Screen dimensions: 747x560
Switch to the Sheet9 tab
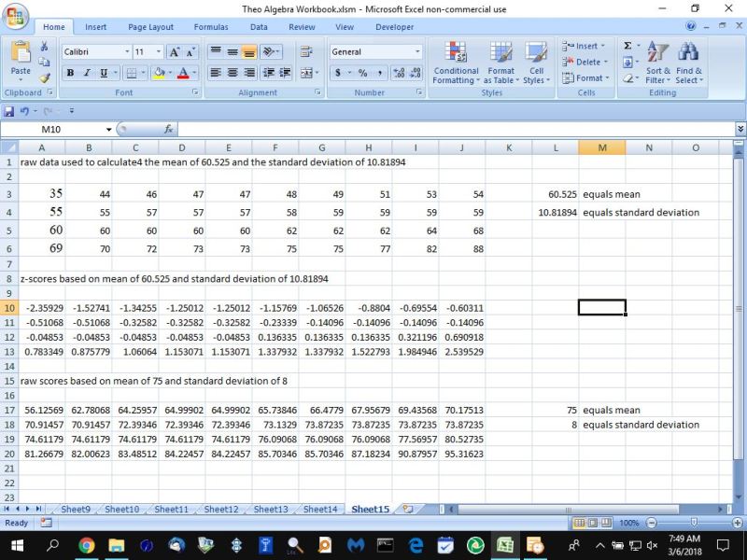tap(76, 509)
